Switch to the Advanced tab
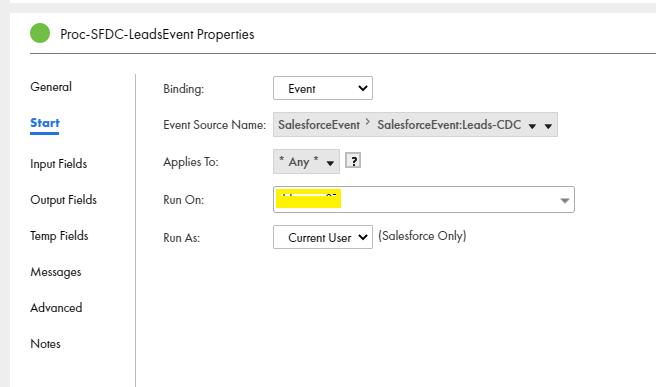The width and height of the screenshot is (656, 387). [x=56, y=308]
